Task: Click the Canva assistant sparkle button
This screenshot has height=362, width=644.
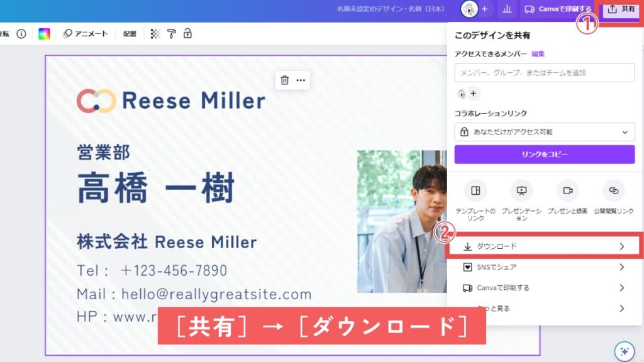Action: coord(625,351)
